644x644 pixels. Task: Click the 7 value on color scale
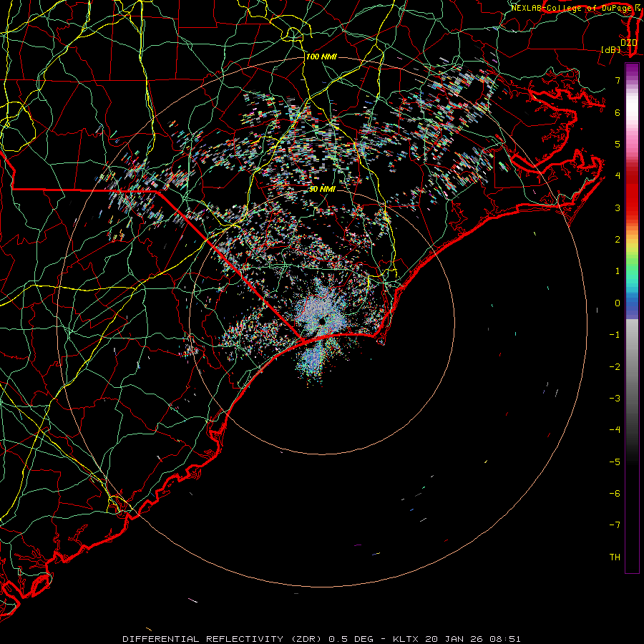coord(618,80)
